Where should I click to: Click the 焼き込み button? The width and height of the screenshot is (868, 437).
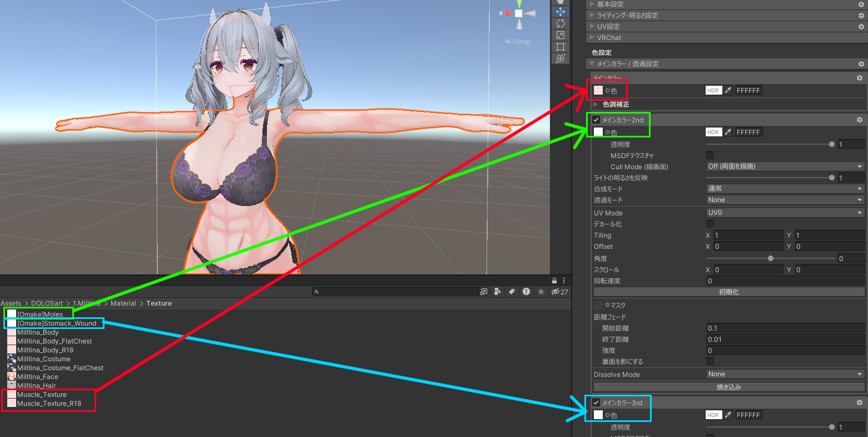click(x=729, y=387)
